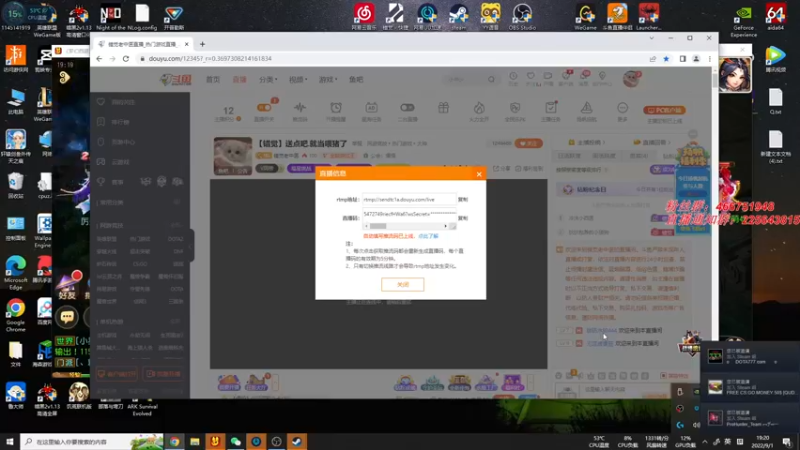This screenshot has height=450, width=800.
Task: Copy the rtmp address
Action: pyautogui.click(x=463, y=199)
